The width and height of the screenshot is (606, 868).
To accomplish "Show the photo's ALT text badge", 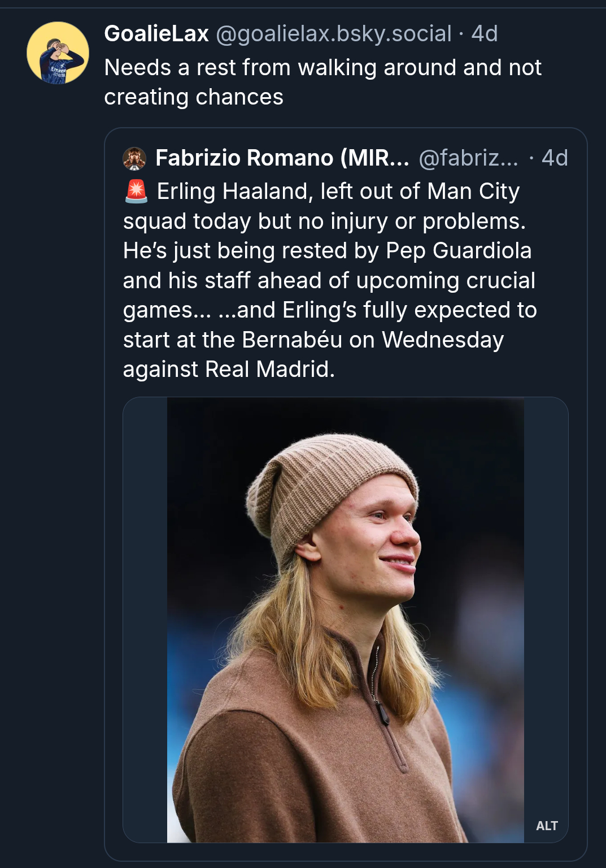I will click(547, 826).
